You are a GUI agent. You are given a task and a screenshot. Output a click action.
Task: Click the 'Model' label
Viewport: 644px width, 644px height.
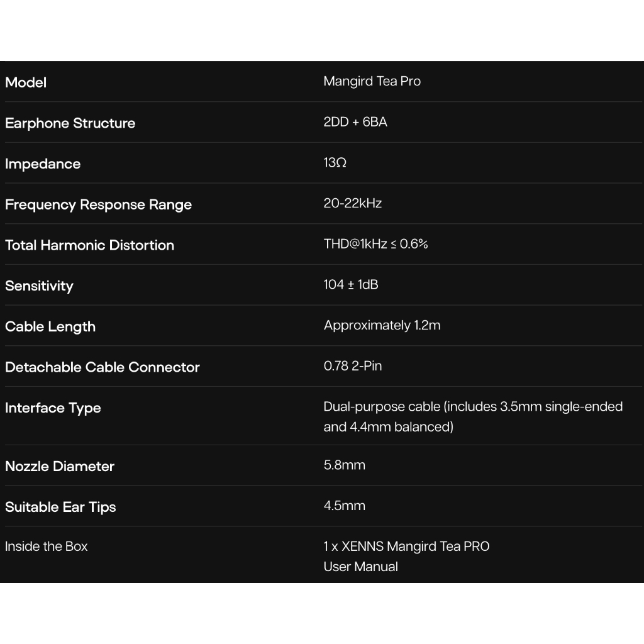click(25, 82)
